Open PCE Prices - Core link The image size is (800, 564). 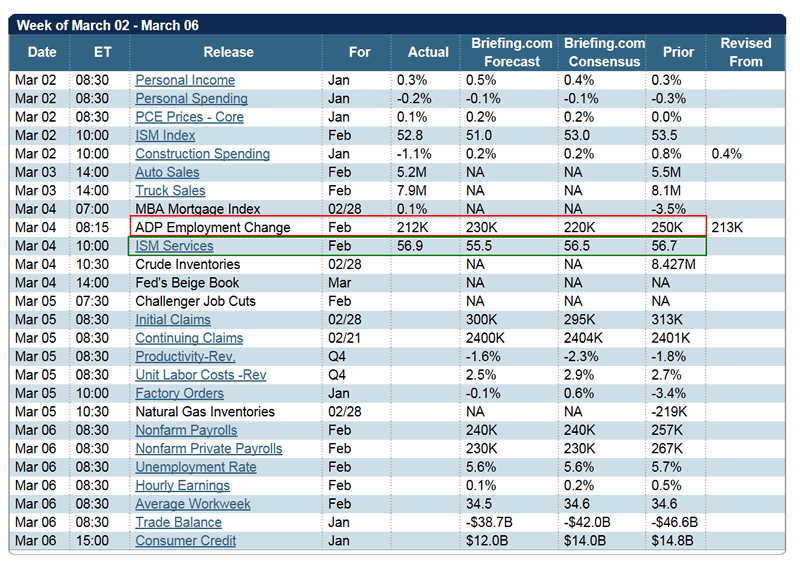(189, 117)
